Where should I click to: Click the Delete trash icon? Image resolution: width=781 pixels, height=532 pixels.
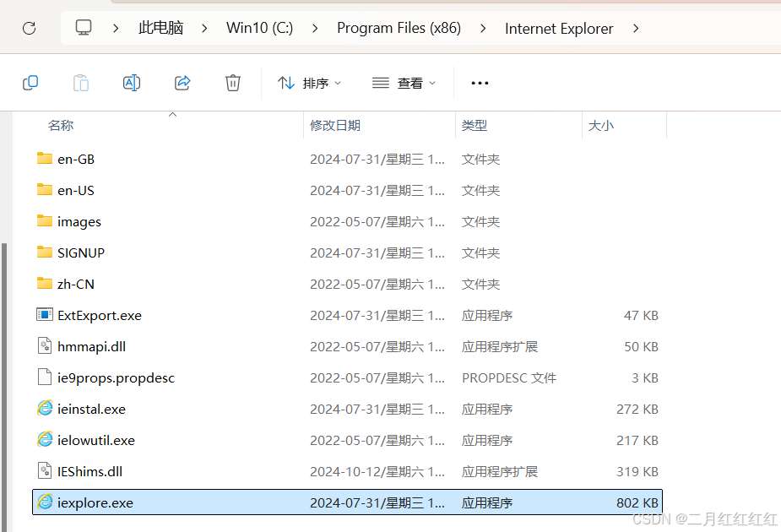(x=232, y=83)
